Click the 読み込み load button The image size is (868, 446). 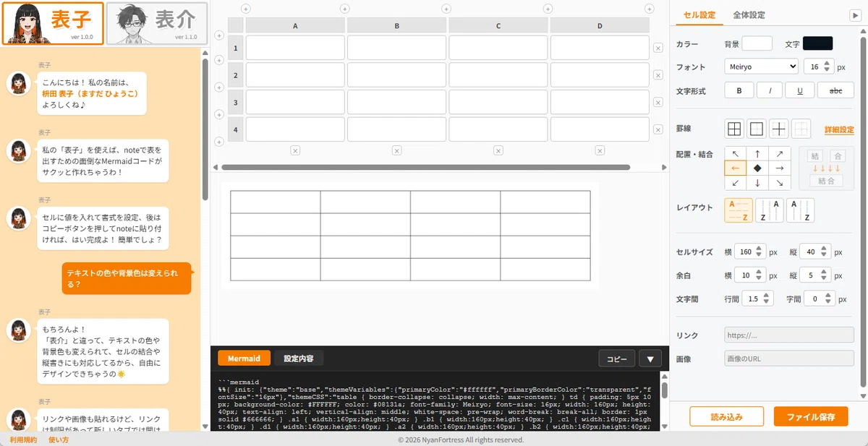726,417
